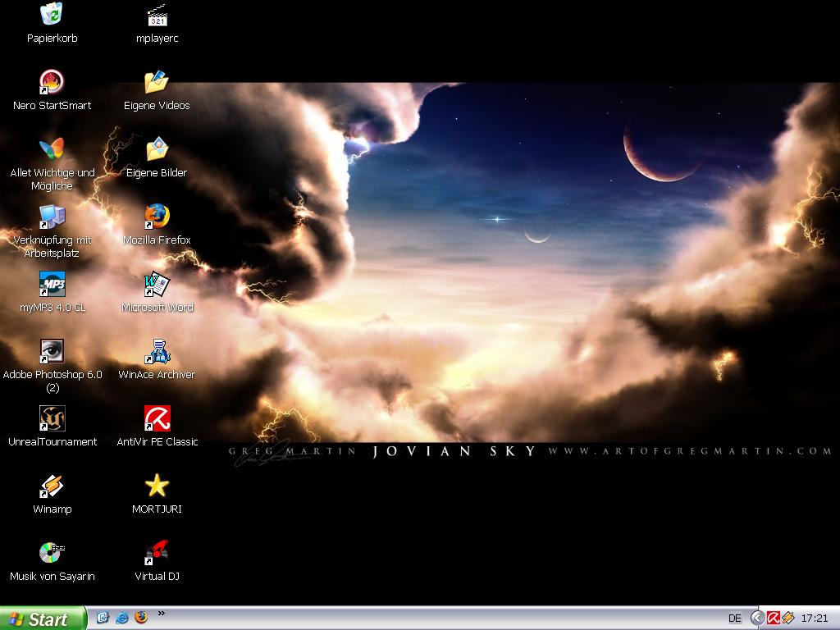The image size is (840, 630).
Task: Click the Mozilla Firefox desktop icon
Action: coord(157,217)
